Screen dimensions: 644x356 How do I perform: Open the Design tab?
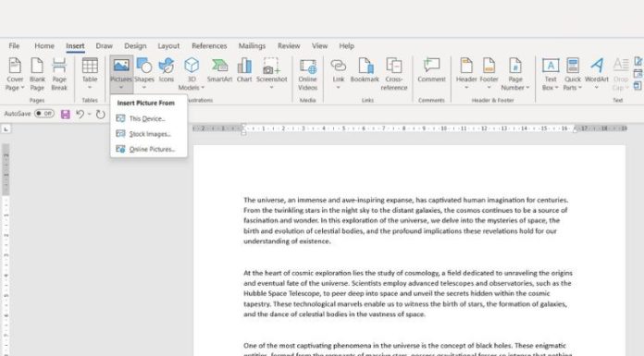point(135,46)
